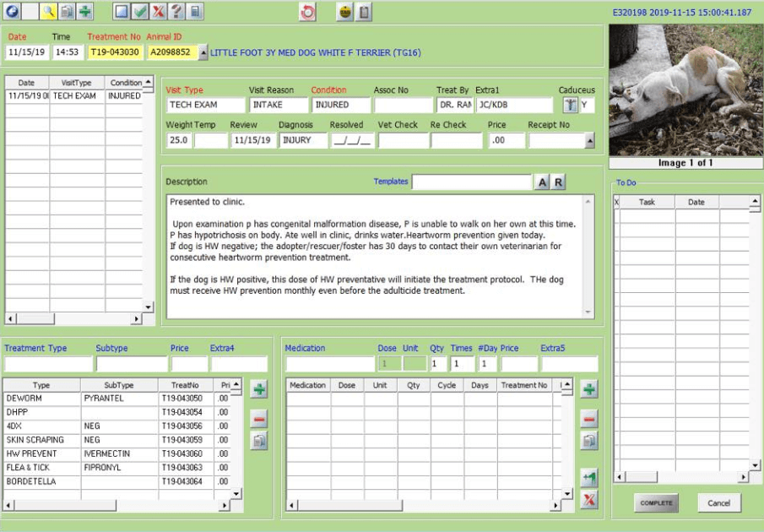Add a treatment with green plus button
This screenshot has height=532, width=764.
click(x=259, y=389)
